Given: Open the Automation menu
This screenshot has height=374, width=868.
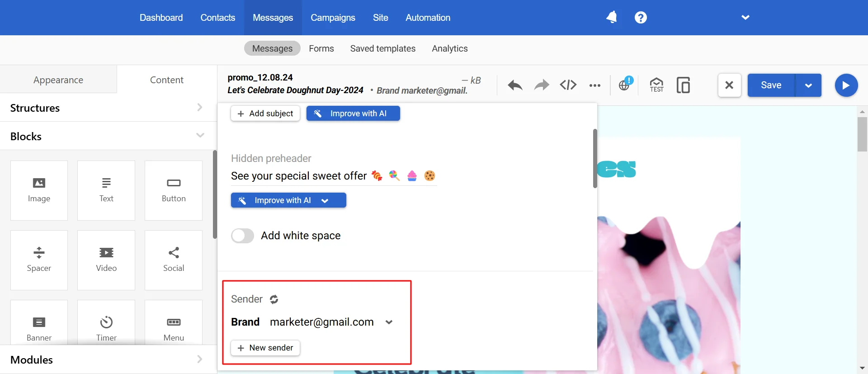Looking at the screenshot, I should click(x=428, y=18).
